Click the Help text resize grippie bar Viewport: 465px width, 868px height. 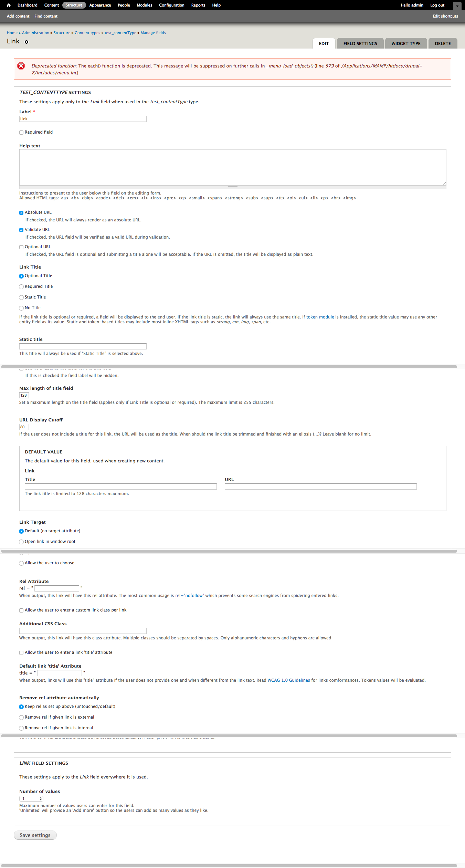coord(233,187)
